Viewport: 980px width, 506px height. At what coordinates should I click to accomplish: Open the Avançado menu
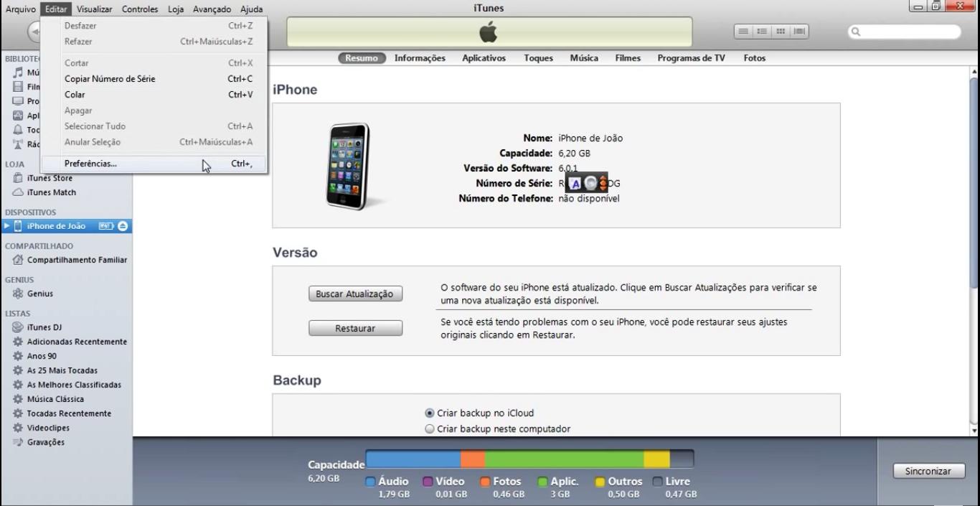pyautogui.click(x=212, y=9)
